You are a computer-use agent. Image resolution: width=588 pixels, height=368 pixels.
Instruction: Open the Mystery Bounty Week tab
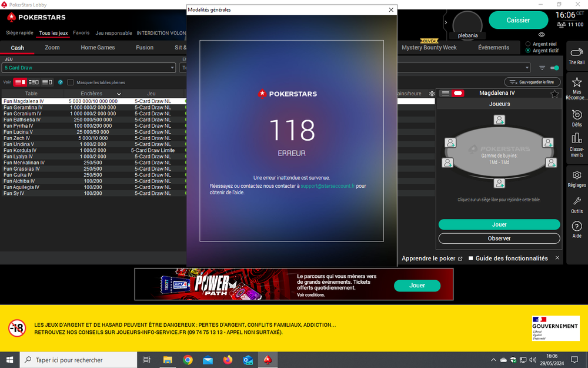(429, 48)
